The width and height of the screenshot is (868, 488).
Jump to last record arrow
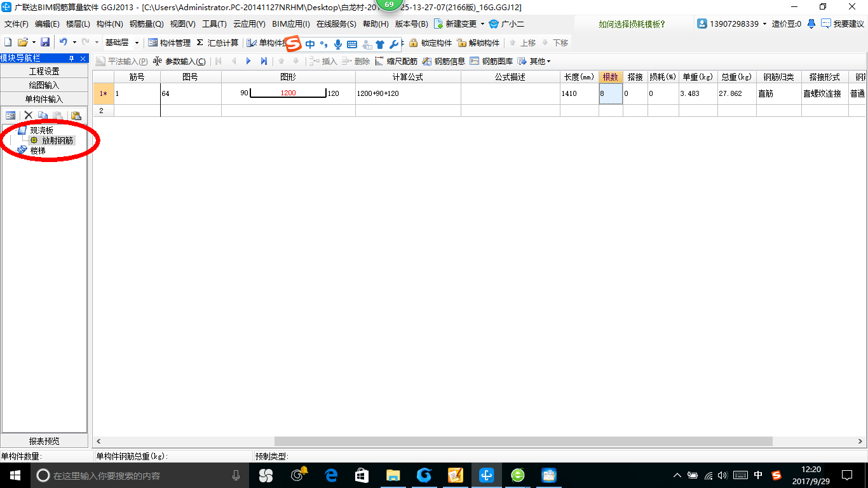coord(264,62)
